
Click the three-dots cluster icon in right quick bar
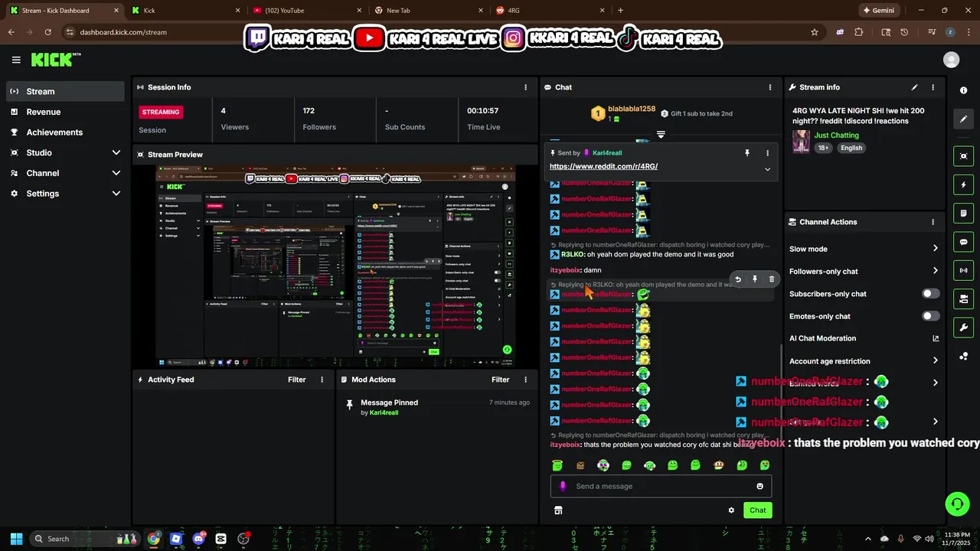click(963, 356)
